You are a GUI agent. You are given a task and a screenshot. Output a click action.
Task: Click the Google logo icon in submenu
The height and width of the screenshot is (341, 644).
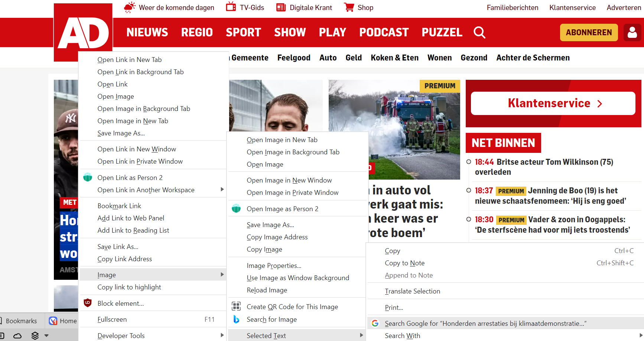pos(375,323)
